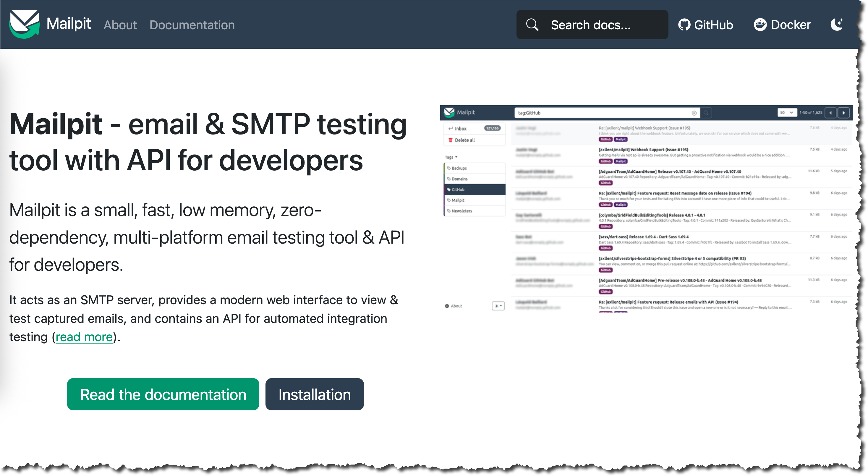Open theme dropdown in preview footer
868x476 pixels.
coord(498,306)
